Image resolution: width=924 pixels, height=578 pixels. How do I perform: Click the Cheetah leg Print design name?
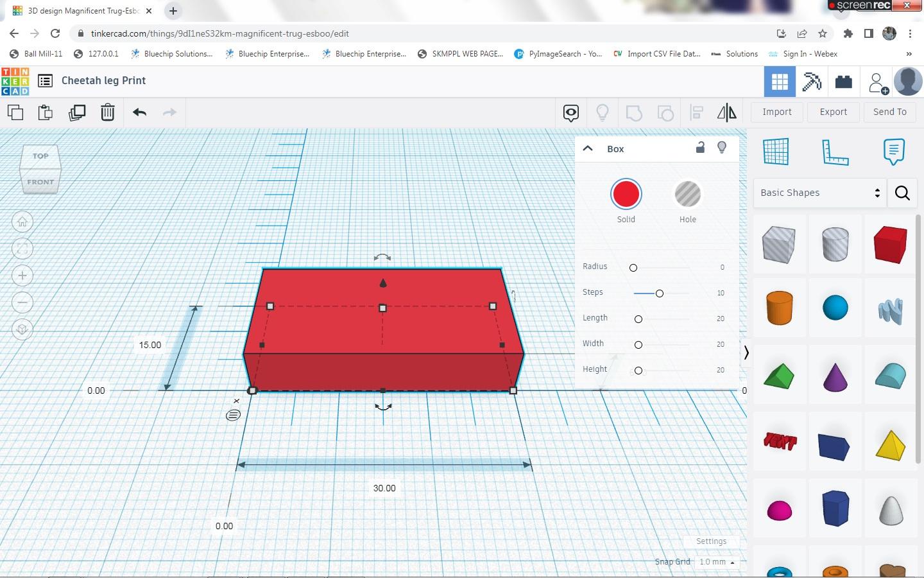pyautogui.click(x=104, y=81)
